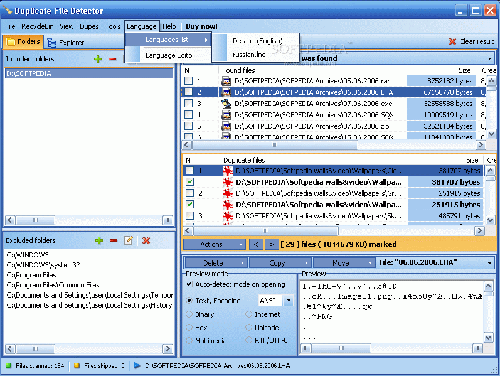Pick the default (English) language option
The width and height of the screenshot is (500, 376).
[256, 41]
